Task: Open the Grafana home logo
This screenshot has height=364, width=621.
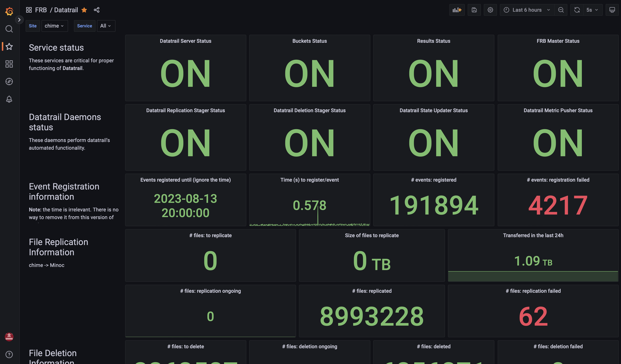Action: pos(9,11)
